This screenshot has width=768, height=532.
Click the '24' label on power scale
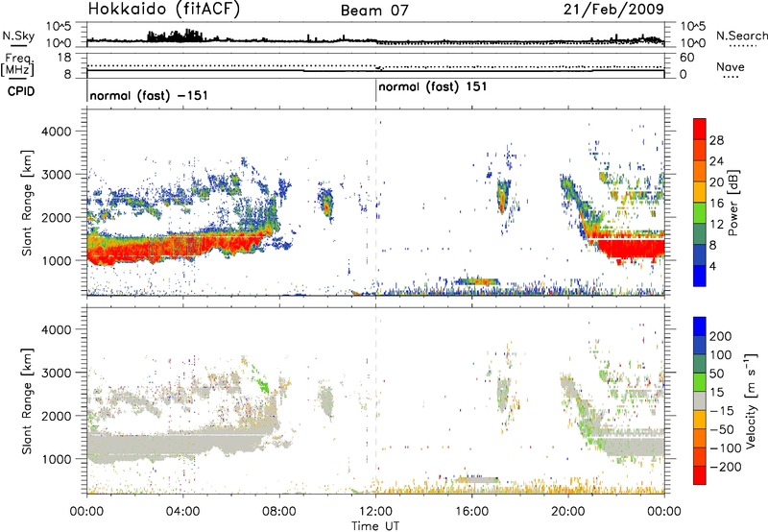(x=716, y=161)
